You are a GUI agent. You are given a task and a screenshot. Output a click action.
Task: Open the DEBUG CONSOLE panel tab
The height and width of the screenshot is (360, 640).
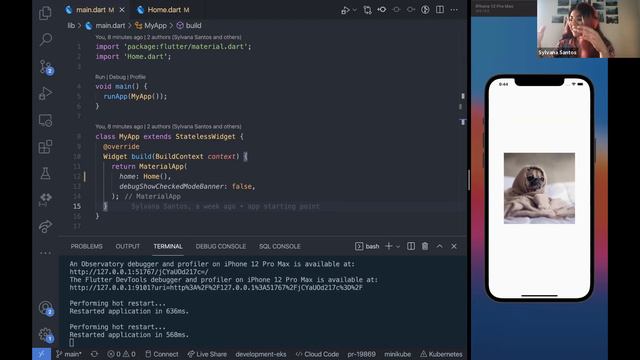(x=221, y=247)
